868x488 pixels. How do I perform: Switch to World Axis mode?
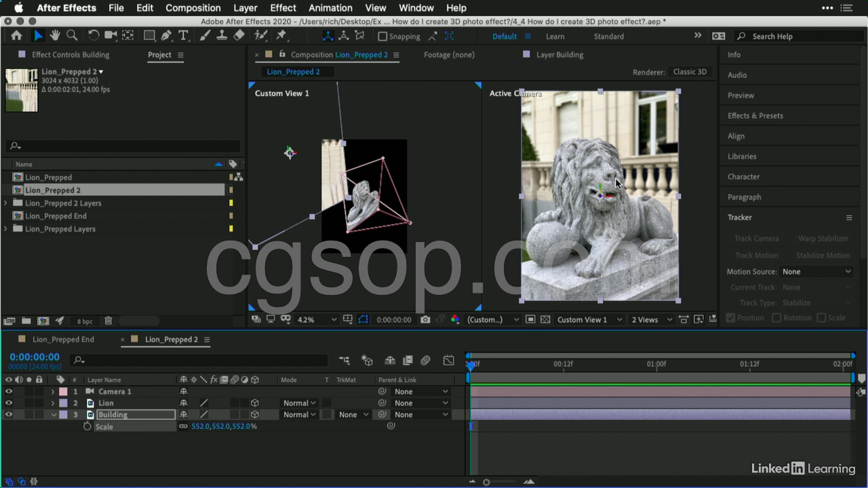coord(344,36)
